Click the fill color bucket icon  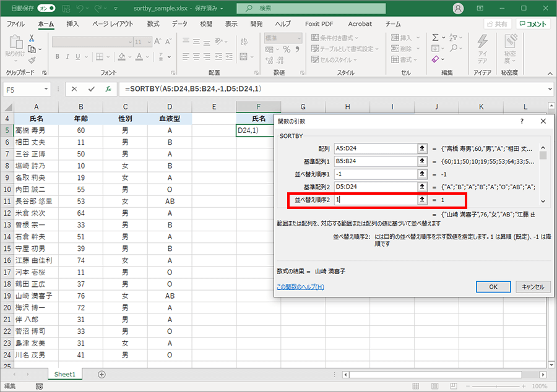[x=122, y=56]
